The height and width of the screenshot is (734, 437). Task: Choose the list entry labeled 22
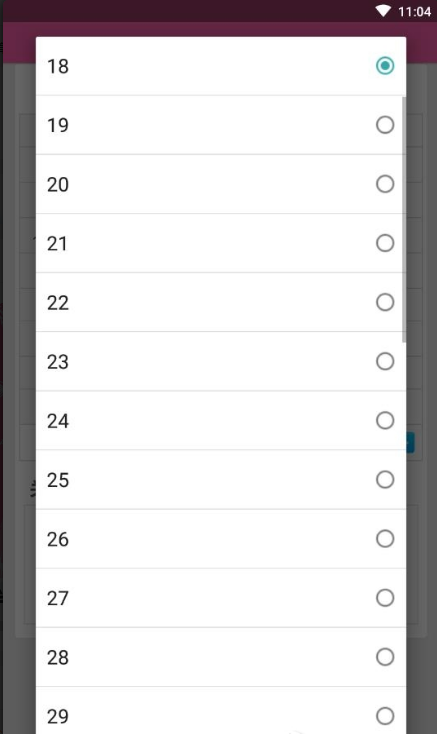(x=221, y=302)
